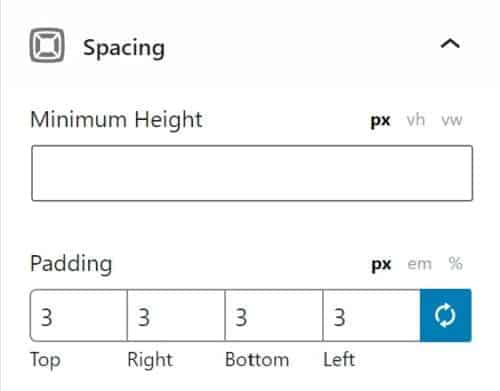Change Padding unit to em

coord(420,264)
